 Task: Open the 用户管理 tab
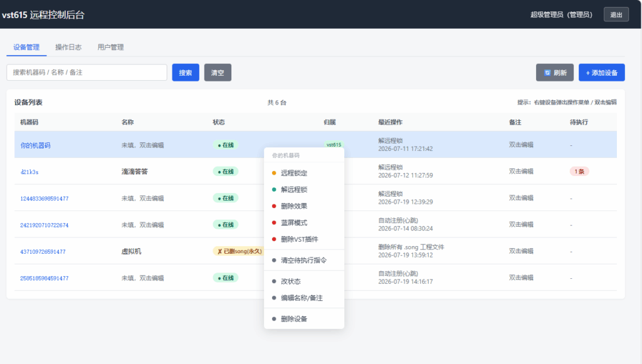[x=110, y=47]
